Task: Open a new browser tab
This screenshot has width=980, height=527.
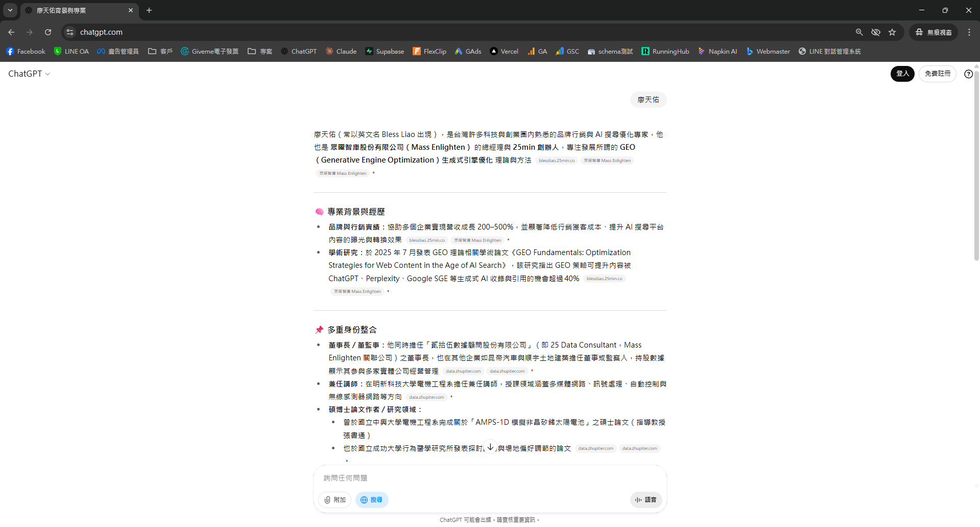Action: pyautogui.click(x=149, y=10)
